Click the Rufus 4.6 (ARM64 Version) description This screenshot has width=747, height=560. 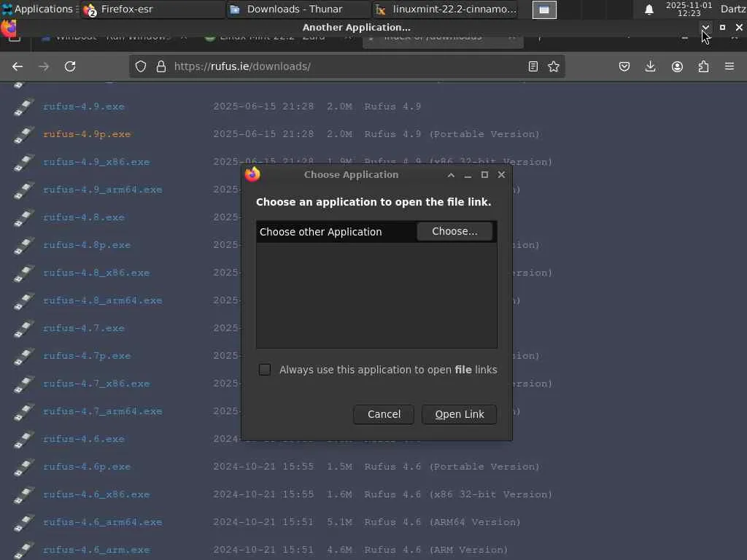pyautogui.click(x=443, y=522)
